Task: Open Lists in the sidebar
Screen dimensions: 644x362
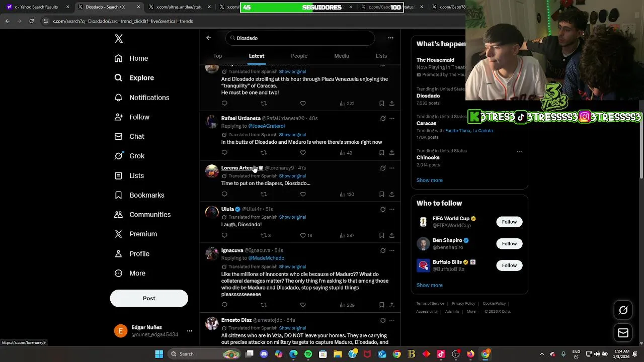Action: [129, 175]
